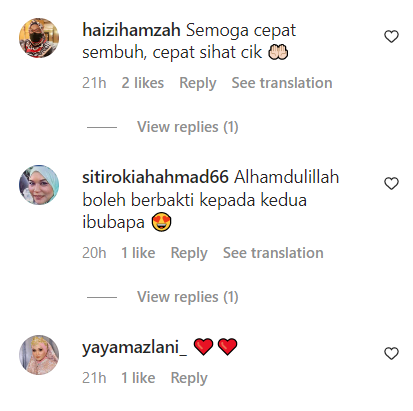Like sitirokiahahmad66's comment with heart icon
This screenshot has width=413, height=411.
(391, 184)
